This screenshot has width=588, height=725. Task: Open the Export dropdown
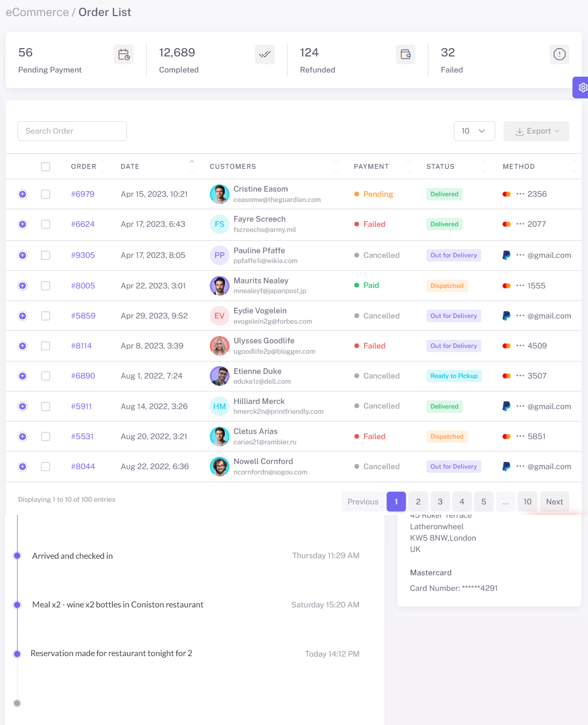click(536, 131)
